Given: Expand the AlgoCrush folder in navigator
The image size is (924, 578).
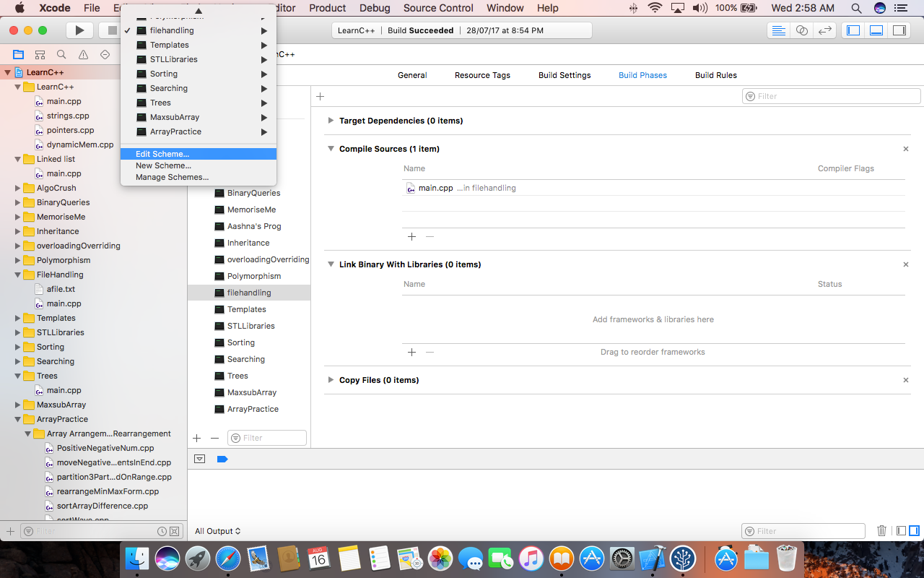Looking at the screenshot, I should pyautogui.click(x=18, y=188).
